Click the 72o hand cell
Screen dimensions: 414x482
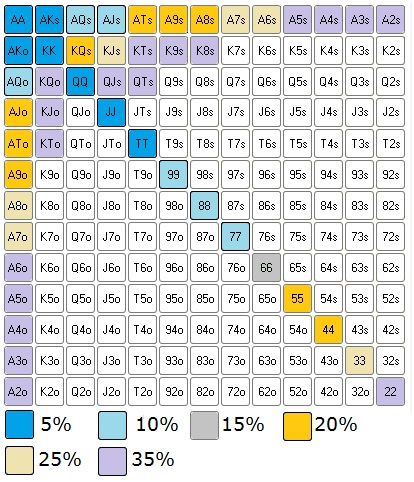pyautogui.click(x=235, y=391)
